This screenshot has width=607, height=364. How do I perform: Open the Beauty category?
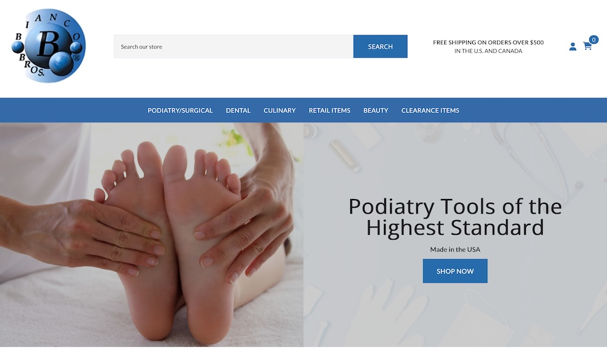tap(376, 110)
